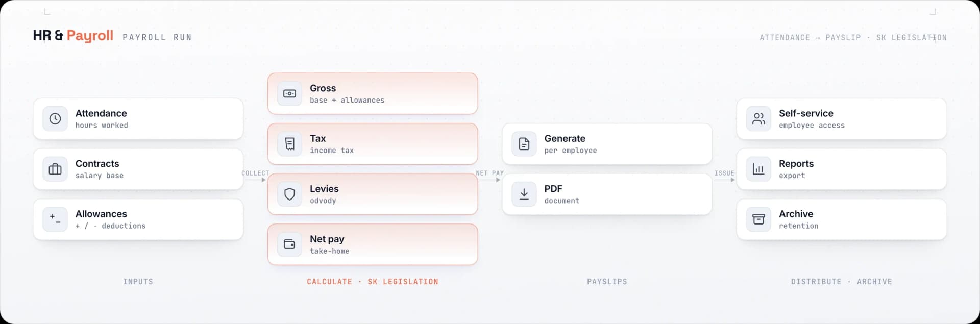Click the receipt icon on Tax card
The height and width of the screenshot is (324, 980).
(x=289, y=144)
